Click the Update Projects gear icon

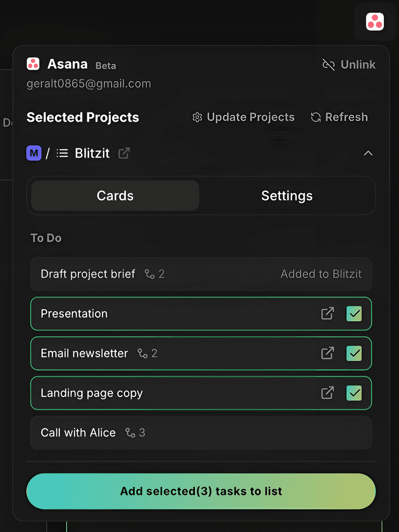(197, 118)
